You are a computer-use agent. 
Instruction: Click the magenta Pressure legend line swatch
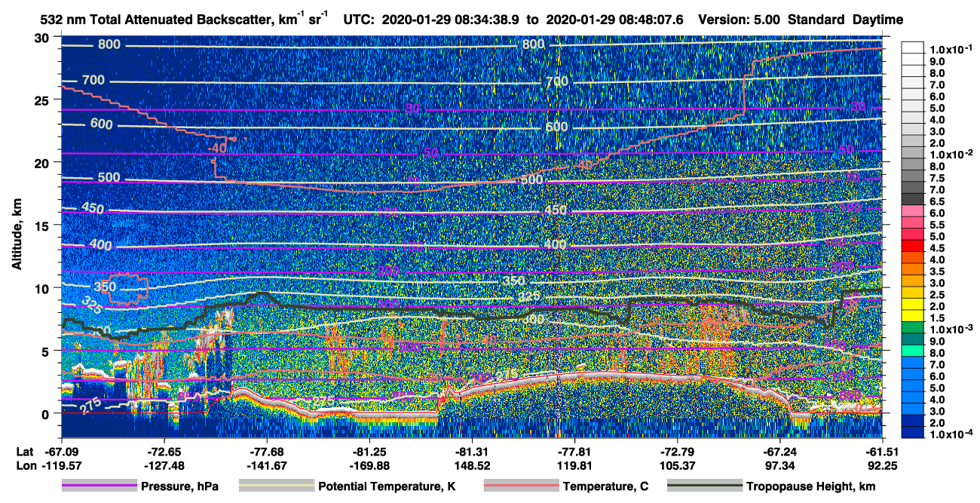(x=98, y=486)
